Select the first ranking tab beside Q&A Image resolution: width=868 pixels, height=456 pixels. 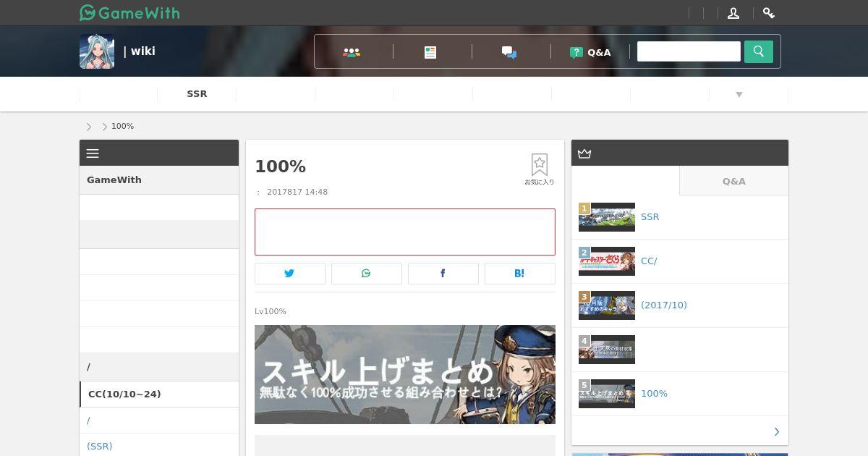[x=626, y=181]
